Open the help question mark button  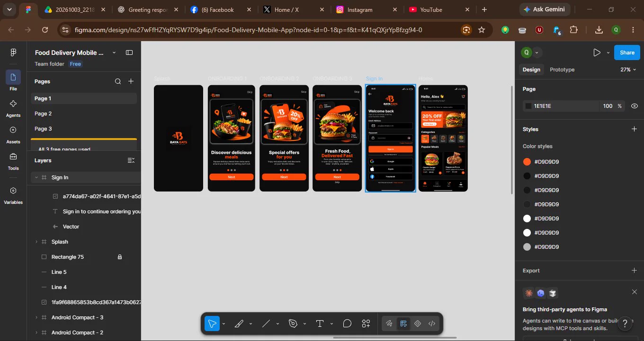pos(625,323)
